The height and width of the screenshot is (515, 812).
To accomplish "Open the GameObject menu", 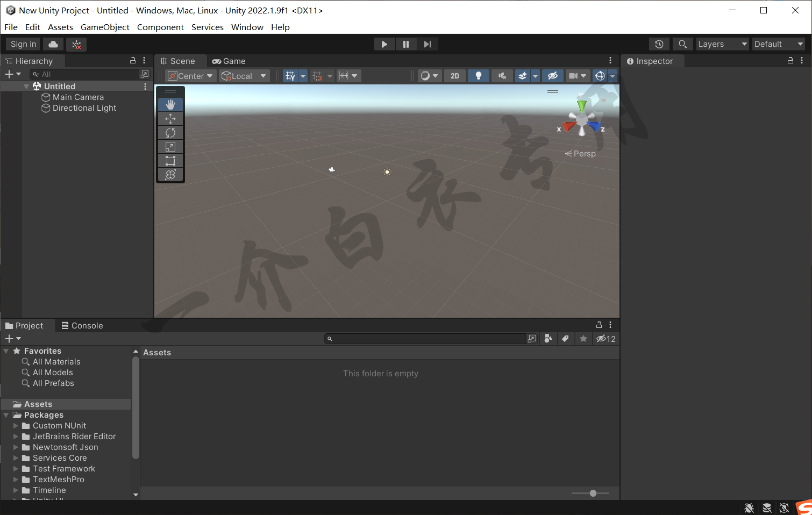I will pyautogui.click(x=105, y=27).
